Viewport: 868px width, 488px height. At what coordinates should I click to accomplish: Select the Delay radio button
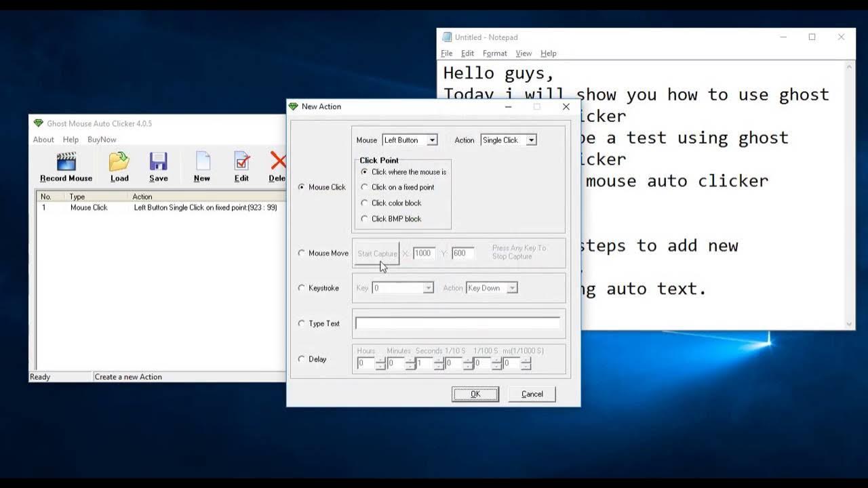[302, 359]
